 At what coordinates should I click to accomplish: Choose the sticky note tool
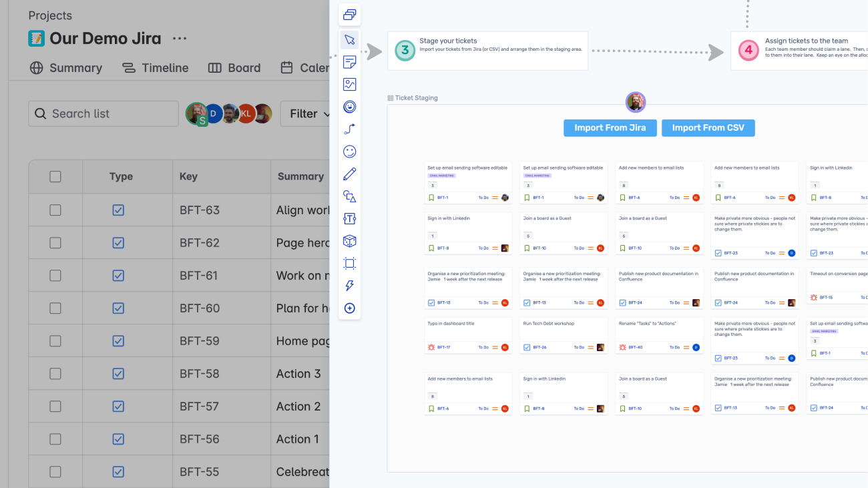pos(349,62)
